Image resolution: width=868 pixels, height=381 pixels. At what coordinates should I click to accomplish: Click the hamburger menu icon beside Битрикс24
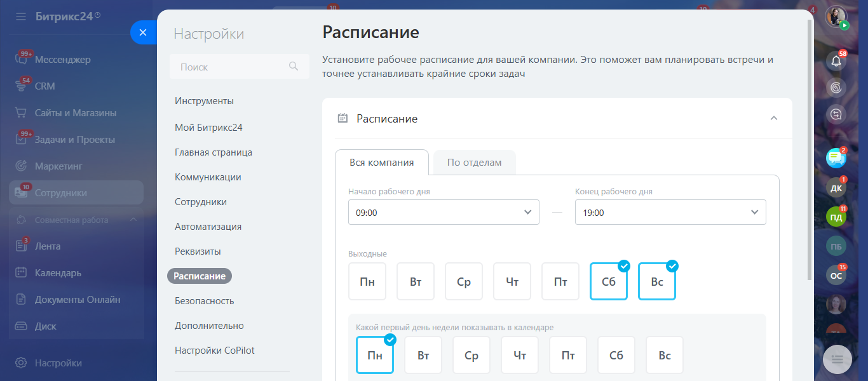point(21,17)
